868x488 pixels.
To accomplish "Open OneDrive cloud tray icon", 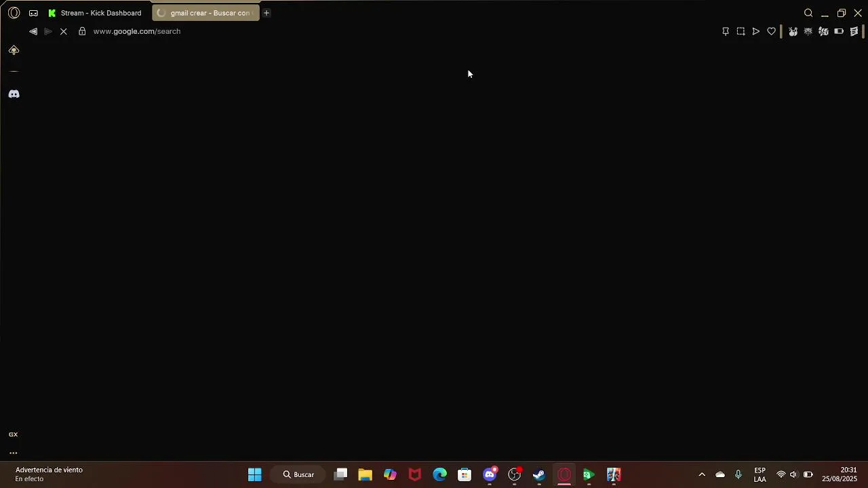I will point(720,474).
